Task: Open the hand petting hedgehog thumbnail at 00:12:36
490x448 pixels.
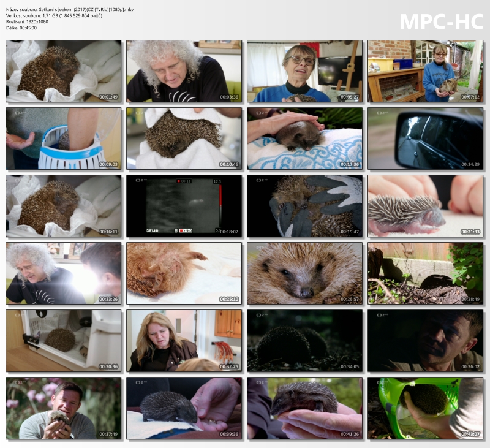Action: [304, 139]
